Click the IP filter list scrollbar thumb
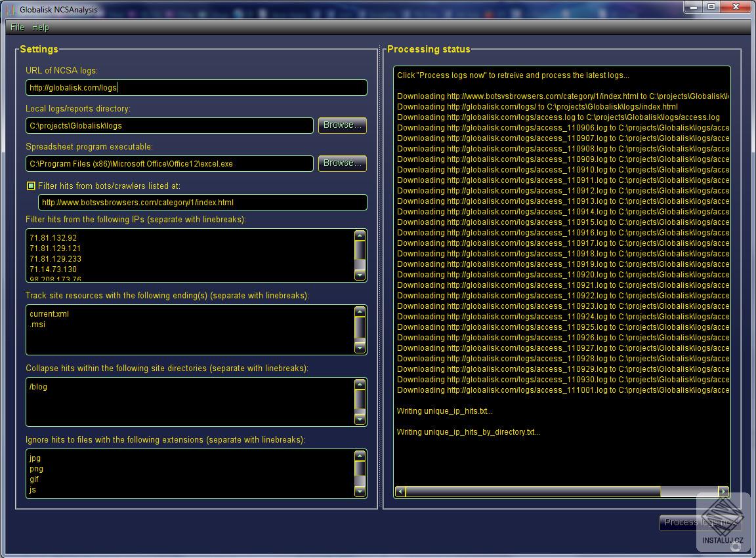Screen dimensions: 756x558 [x=360, y=250]
